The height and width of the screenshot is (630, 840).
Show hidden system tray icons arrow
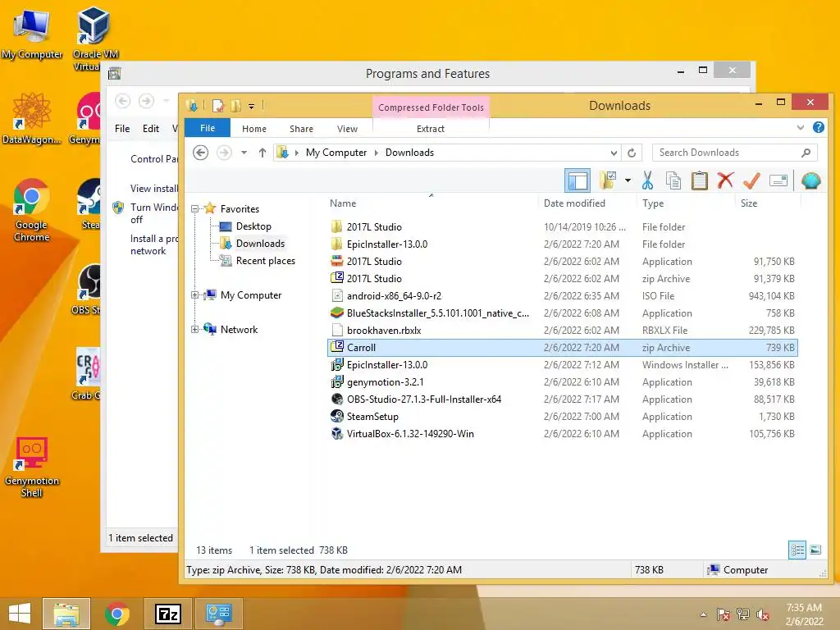pos(703,614)
